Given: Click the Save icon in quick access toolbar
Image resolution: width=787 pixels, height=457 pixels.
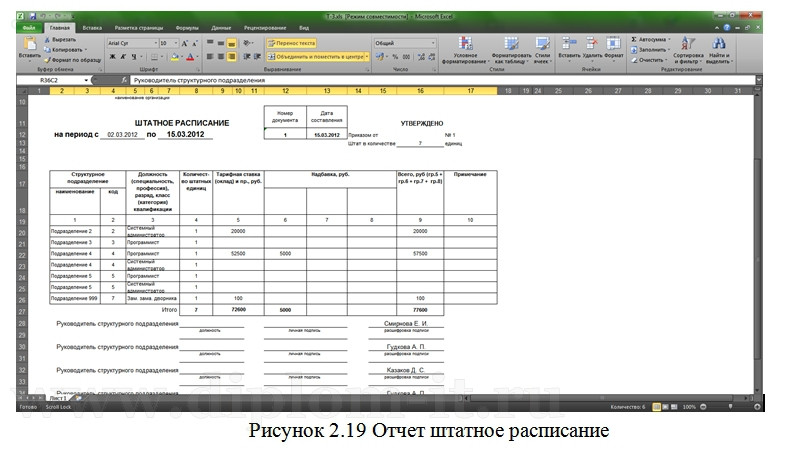Looking at the screenshot, I should coord(33,17).
